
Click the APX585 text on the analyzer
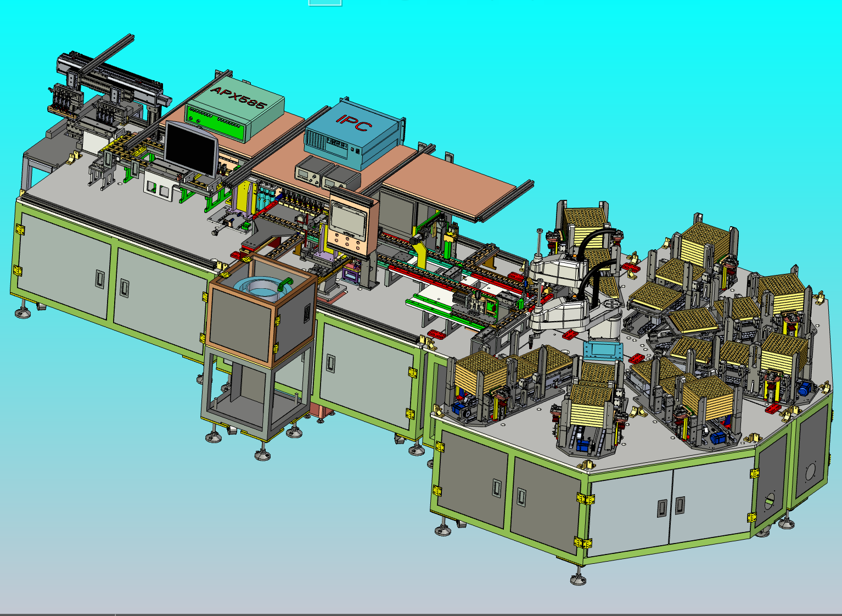[x=238, y=98]
